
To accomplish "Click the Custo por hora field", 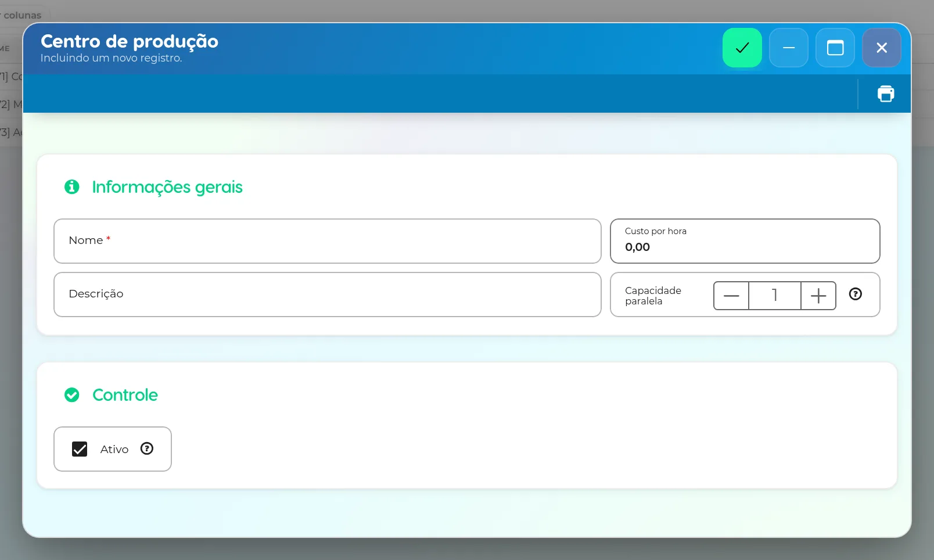I will (x=745, y=241).
